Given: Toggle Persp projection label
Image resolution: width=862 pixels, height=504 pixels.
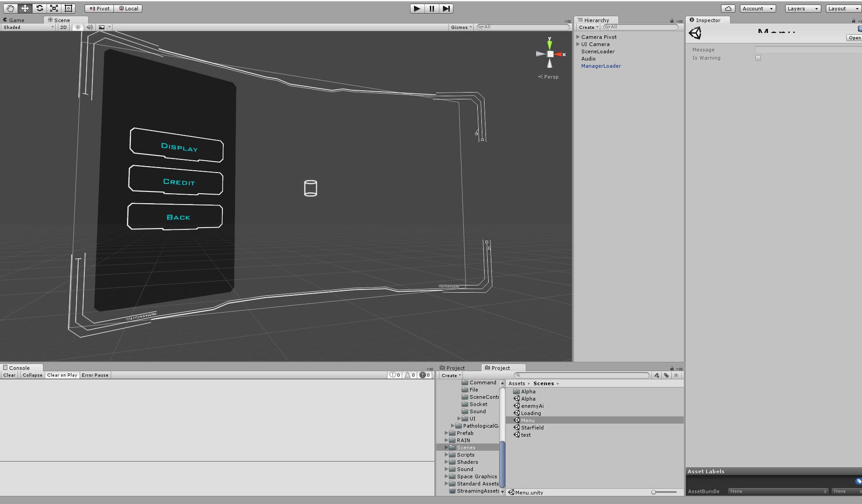Looking at the screenshot, I should coord(548,77).
